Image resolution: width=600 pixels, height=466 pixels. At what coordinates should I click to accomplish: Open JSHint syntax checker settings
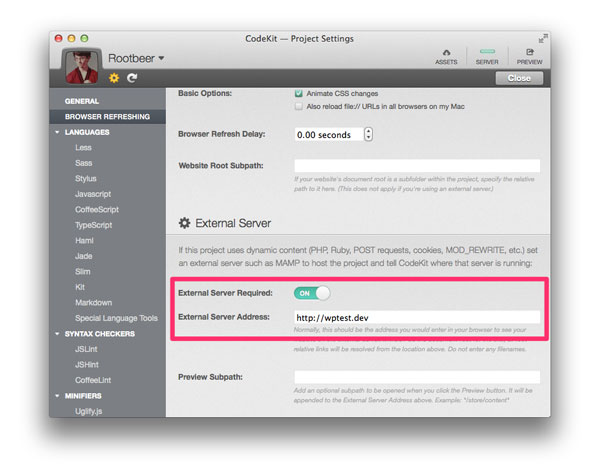point(87,365)
